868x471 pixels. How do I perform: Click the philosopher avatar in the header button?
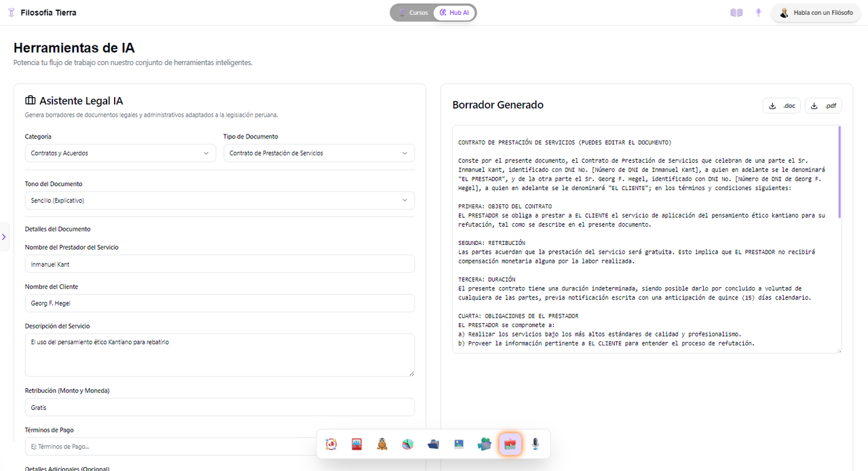(784, 13)
